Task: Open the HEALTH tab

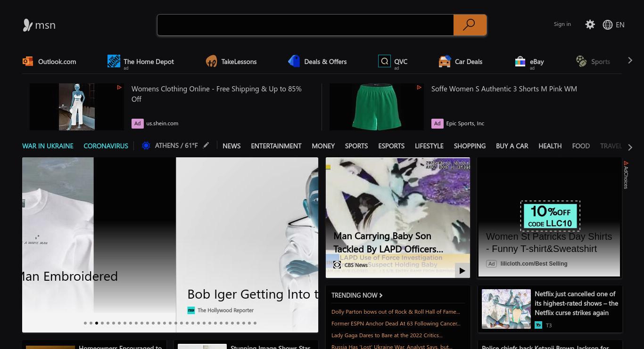Action: click(550, 146)
